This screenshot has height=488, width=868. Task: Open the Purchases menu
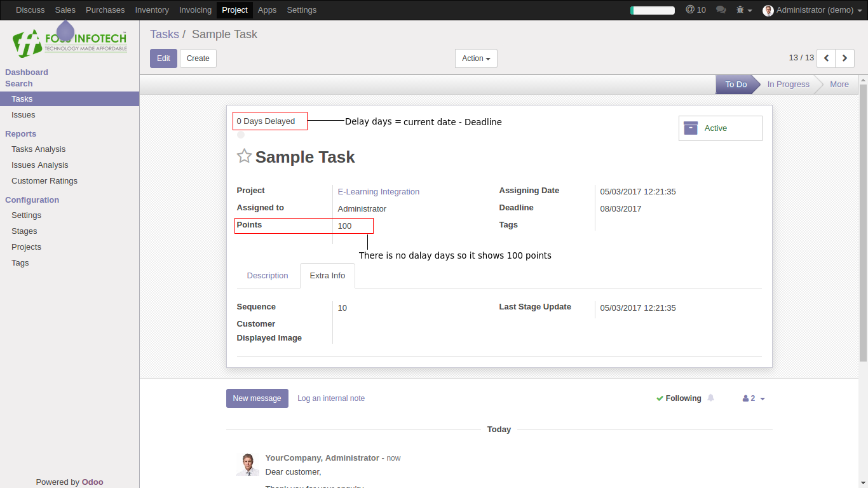[x=105, y=10]
